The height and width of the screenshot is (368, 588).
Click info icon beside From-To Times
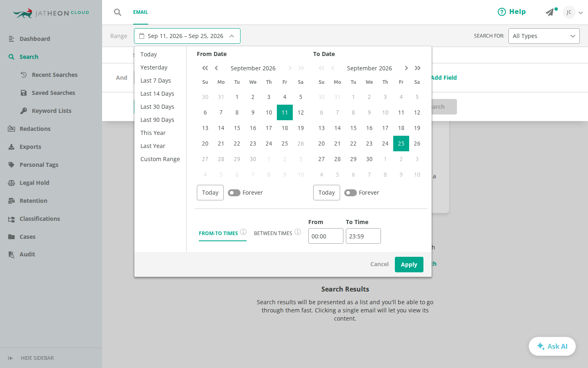coord(243,232)
